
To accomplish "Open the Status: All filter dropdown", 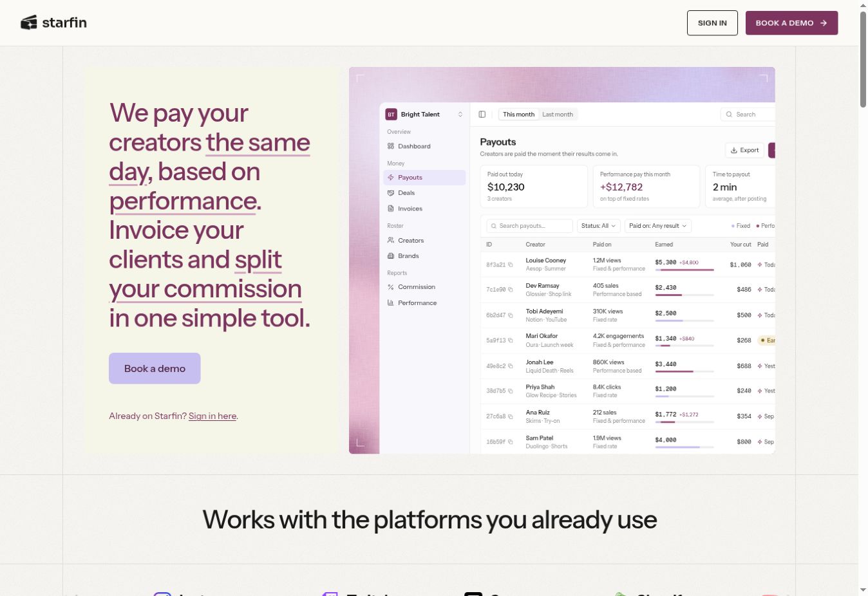I will pos(599,226).
